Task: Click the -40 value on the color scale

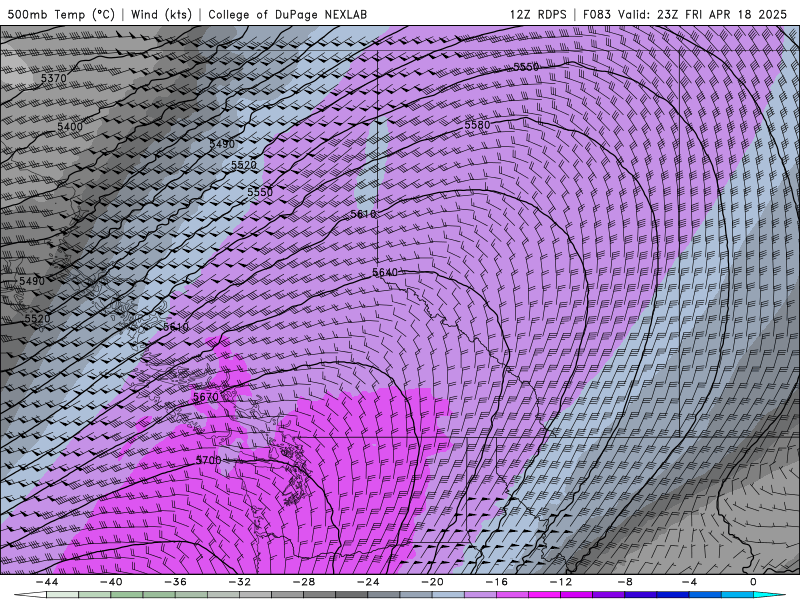Action: tap(111, 582)
